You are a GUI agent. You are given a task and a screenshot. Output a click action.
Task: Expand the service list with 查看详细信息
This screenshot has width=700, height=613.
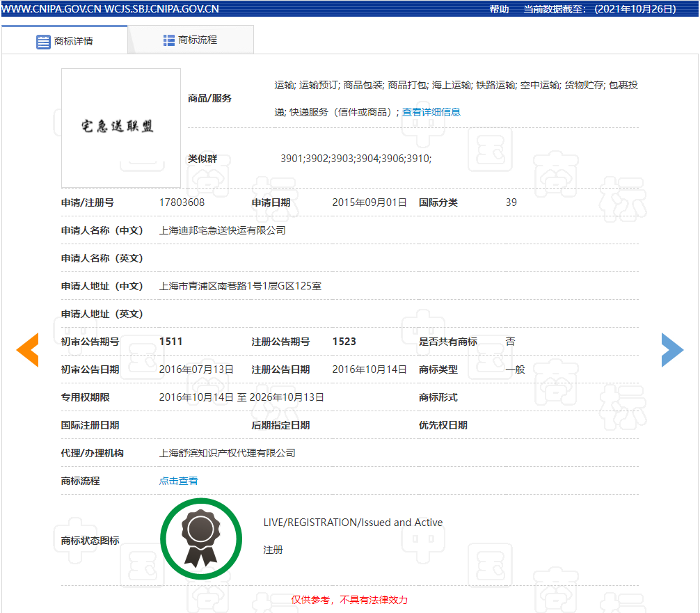tap(431, 111)
